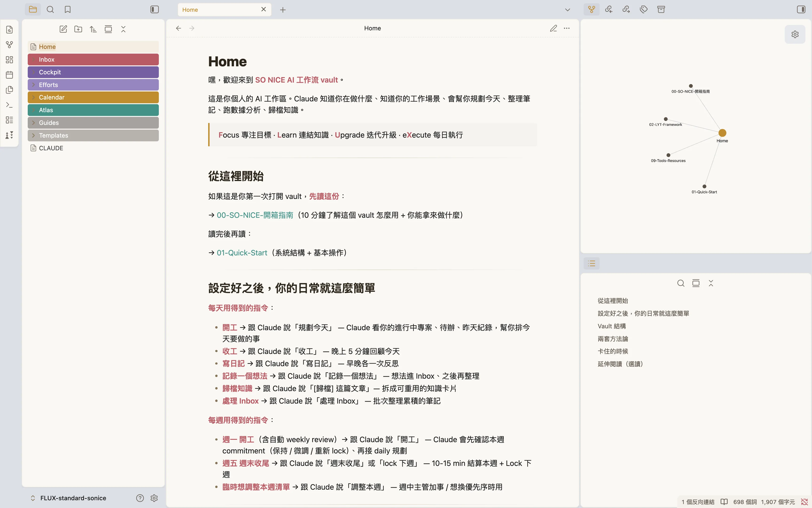Open canvas ribbon icon
The height and width of the screenshot is (508, 812).
click(x=9, y=60)
